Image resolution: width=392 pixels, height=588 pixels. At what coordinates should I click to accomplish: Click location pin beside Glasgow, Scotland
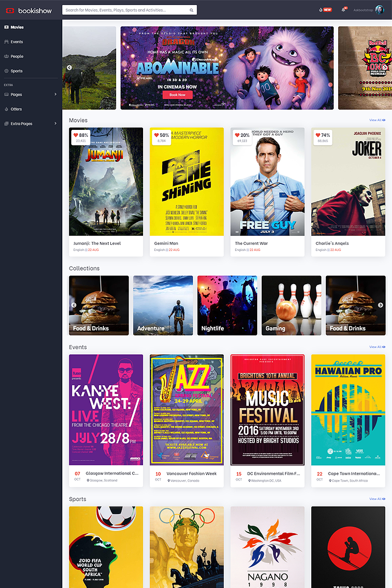click(x=88, y=481)
